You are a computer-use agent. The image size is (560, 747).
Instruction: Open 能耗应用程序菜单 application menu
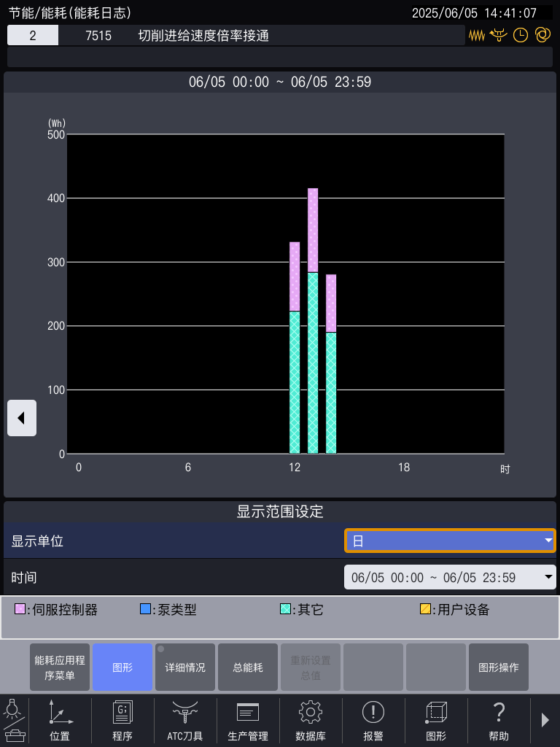(x=60, y=667)
